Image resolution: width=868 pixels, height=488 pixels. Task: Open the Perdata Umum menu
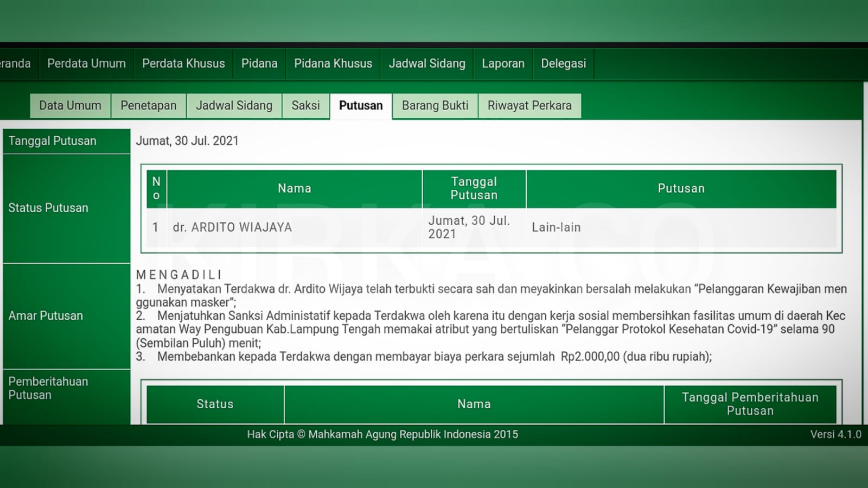point(86,64)
